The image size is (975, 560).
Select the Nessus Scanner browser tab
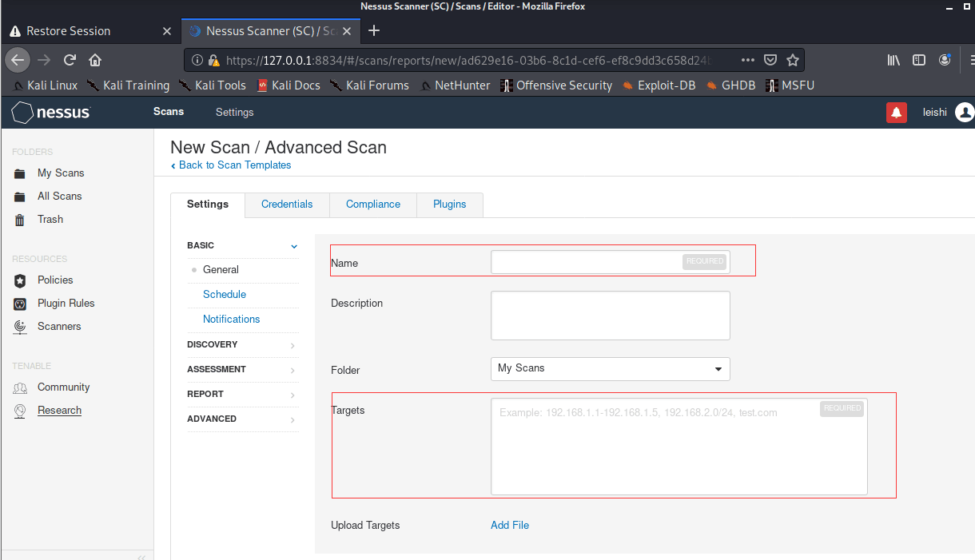pyautogui.click(x=270, y=31)
